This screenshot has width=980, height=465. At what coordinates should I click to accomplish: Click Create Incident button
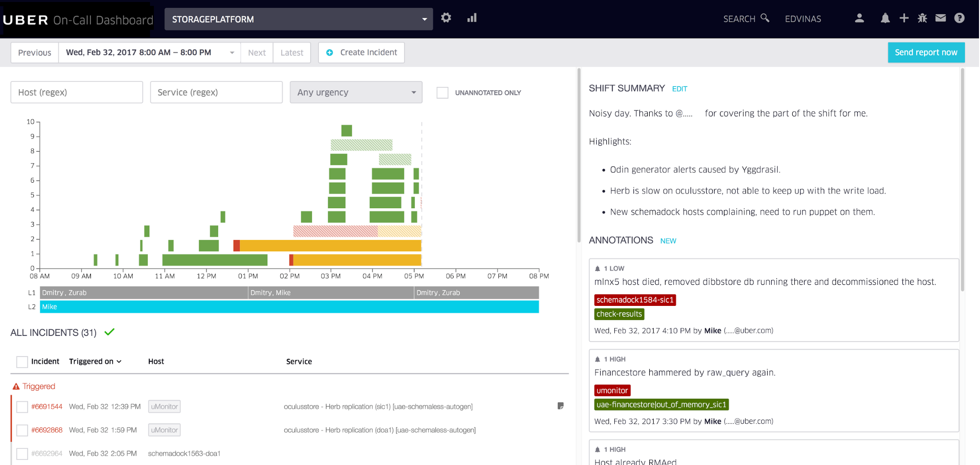362,53
